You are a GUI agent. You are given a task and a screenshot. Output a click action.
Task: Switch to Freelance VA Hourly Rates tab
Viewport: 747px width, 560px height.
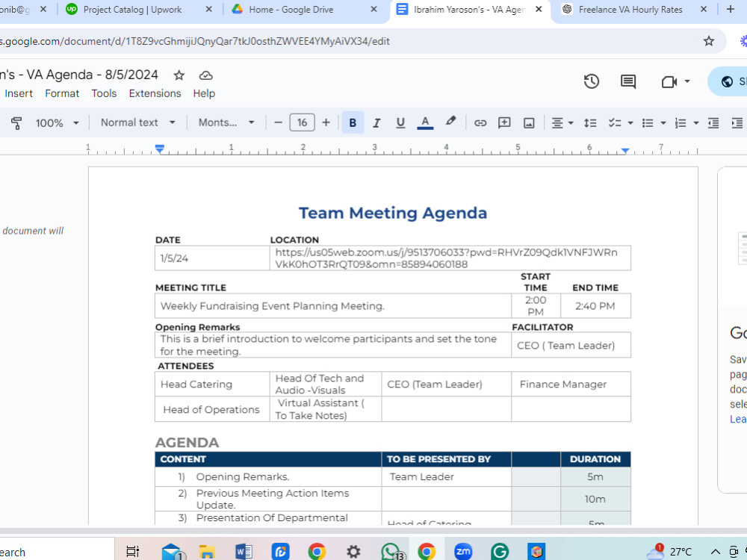[x=630, y=10]
